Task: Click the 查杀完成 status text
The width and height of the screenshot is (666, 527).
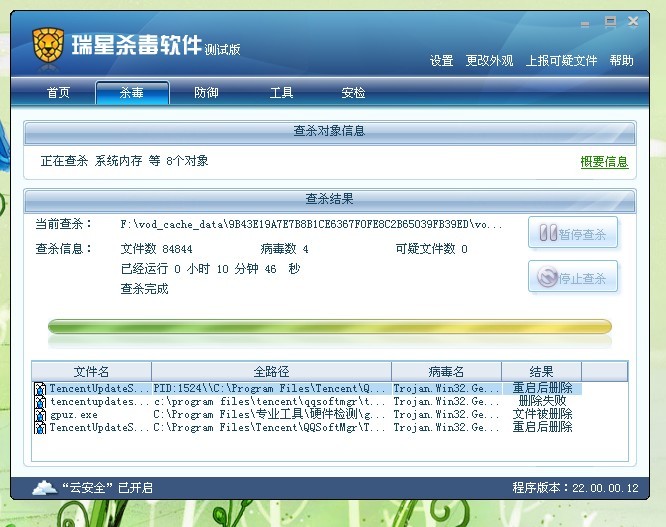Action: coord(144,289)
